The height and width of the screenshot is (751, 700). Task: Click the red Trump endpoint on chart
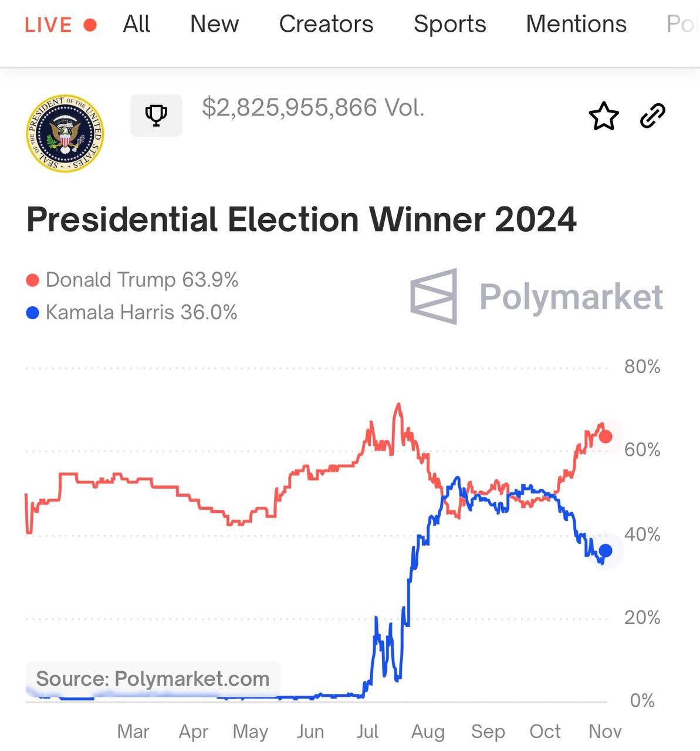coord(606,437)
